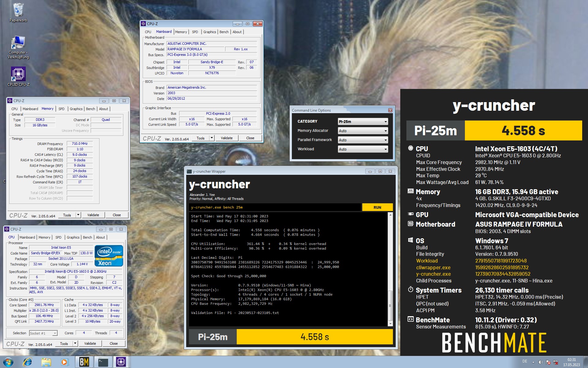
Task: Click cliwrapper.exe entry in BenchMate panel
Action: [433, 267]
